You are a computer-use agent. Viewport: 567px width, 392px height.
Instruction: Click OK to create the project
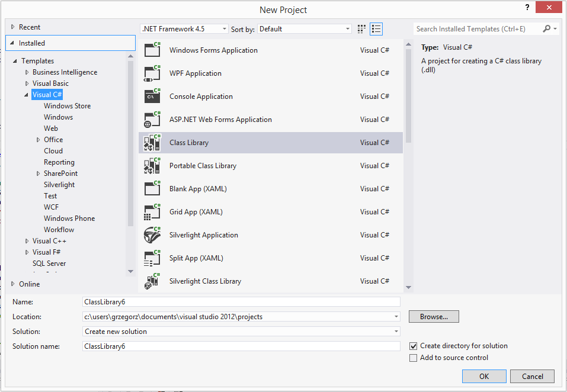[x=484, y=376]
